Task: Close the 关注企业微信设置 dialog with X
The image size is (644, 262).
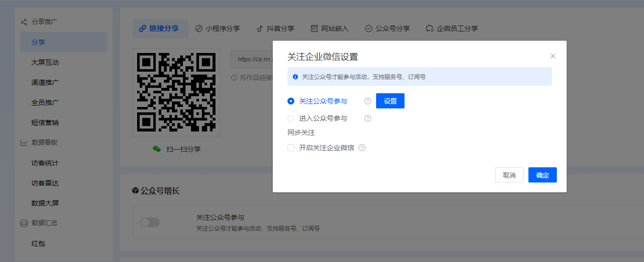Action: (x=553, y=56)
